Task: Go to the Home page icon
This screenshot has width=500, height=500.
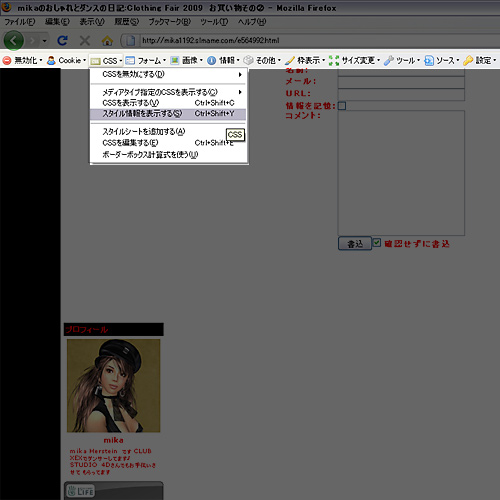Action: click(107, 41)
